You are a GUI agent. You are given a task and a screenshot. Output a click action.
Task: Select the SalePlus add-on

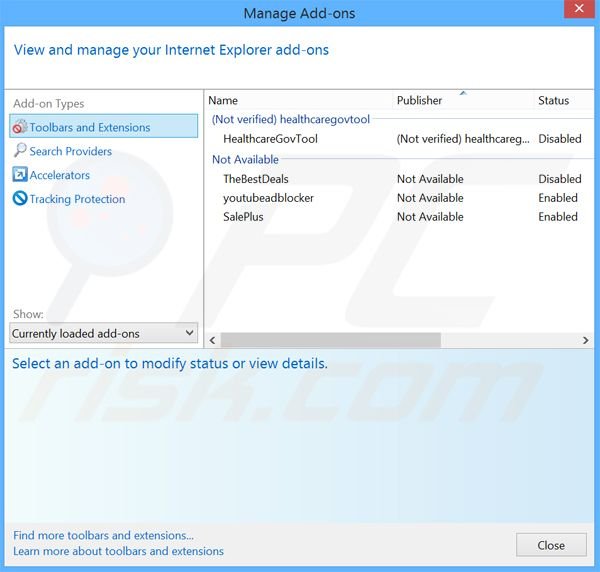tap(243, 217)
